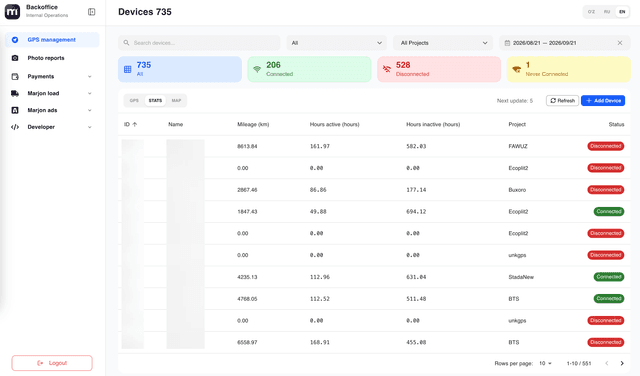The width and height of the screenshot is (640, 376).
Task: Click mileage value 4768.05
Action: pyautogui.click(x=247, y=299)
